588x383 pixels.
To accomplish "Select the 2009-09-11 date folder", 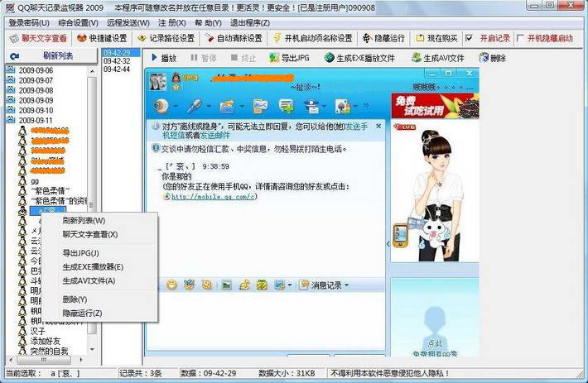I will pyautogui.click(x=36, y=121).
